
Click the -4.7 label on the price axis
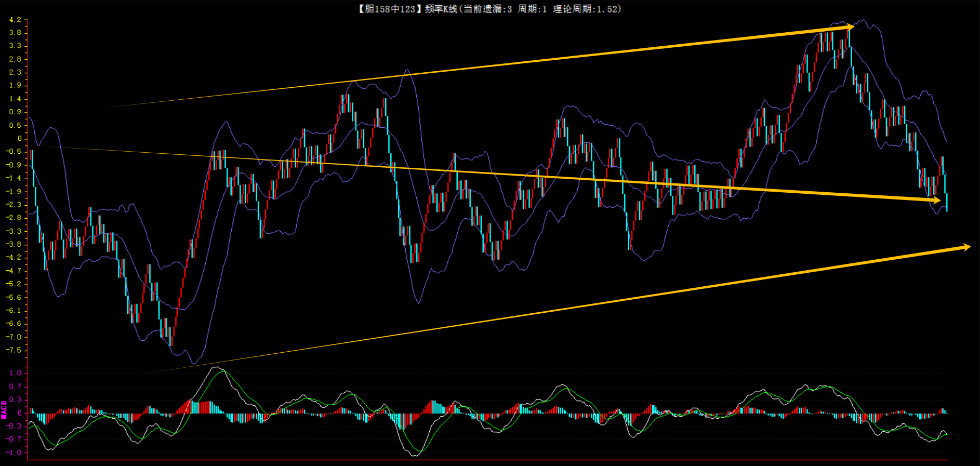[x=14, y=271]
